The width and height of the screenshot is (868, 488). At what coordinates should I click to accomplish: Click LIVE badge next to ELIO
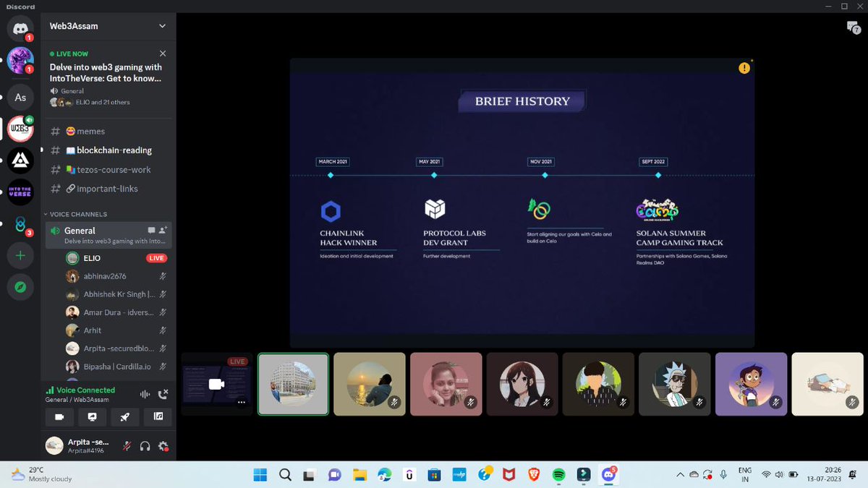pyautogui.click(x=156, y=258)
